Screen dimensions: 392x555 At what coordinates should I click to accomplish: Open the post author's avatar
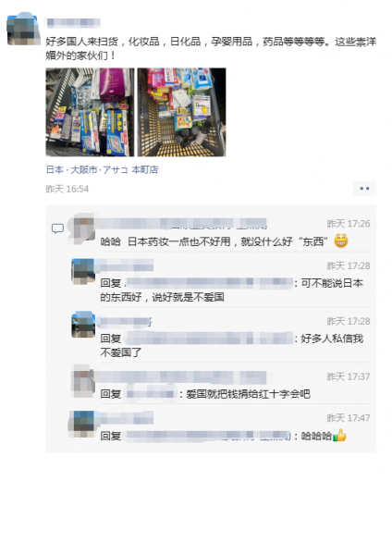tap(22, 29)
